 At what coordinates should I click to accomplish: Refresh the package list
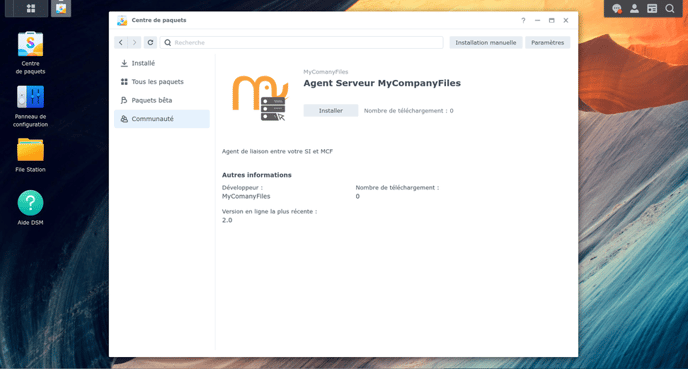pyautogui.click(x=150, y=43)
